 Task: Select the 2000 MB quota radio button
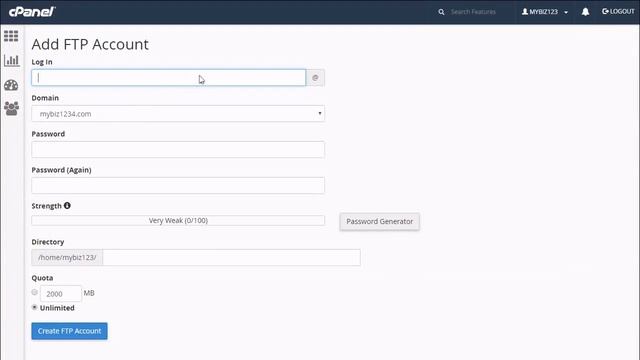[x=35, y=292]
